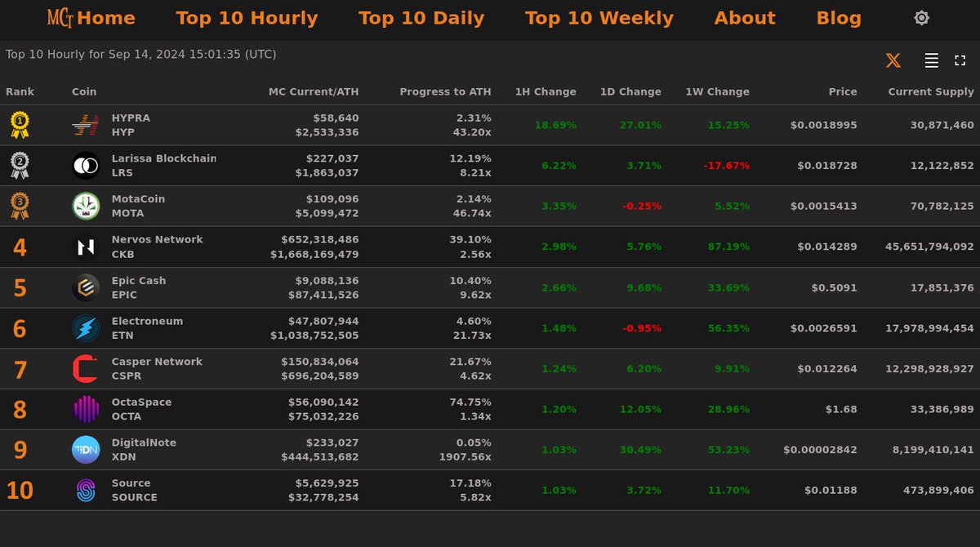Click MotaCoin's -0.25% 1D change
Image resolution: width=980 pixels, height=547 pixels.
click(x=642, y=206)
